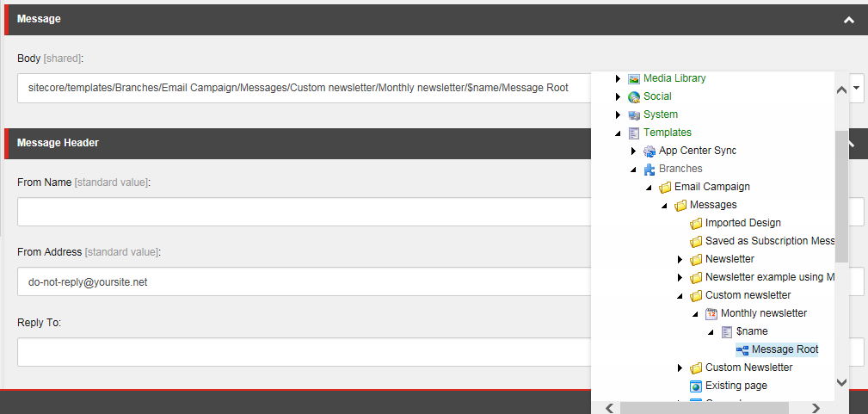Click the App Center Sync icon
This screenshot has width=868, height=414.
(x=649, y=151)
